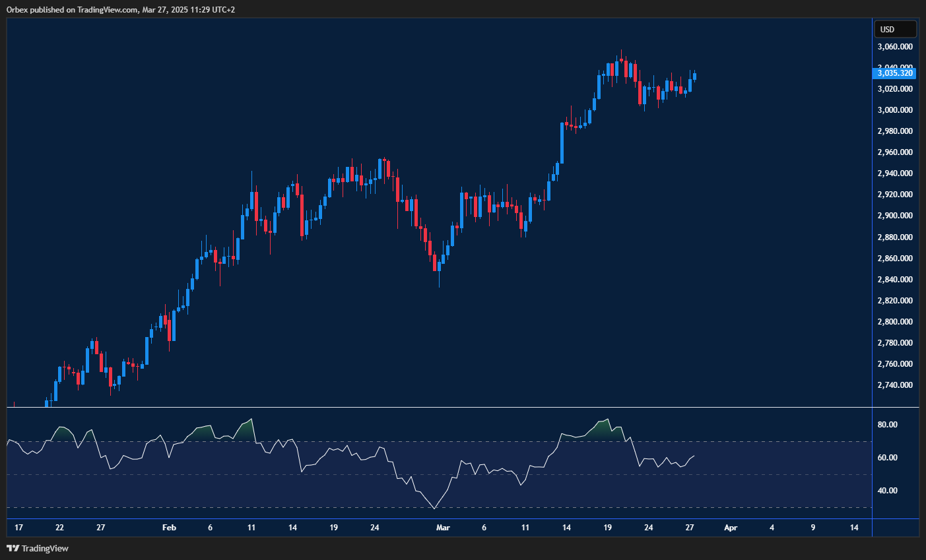Image resolution: width=926 pixels, height=560 pixels.
Task: Click the Orbex published on TradingView.com header
Action: 121,9
